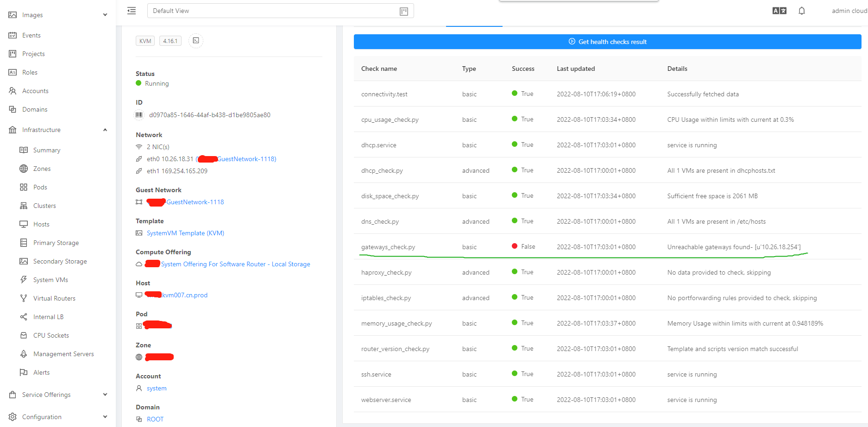Sort by Check name column header
This screenshot has height=427, width=868.
tap(379, 69)
